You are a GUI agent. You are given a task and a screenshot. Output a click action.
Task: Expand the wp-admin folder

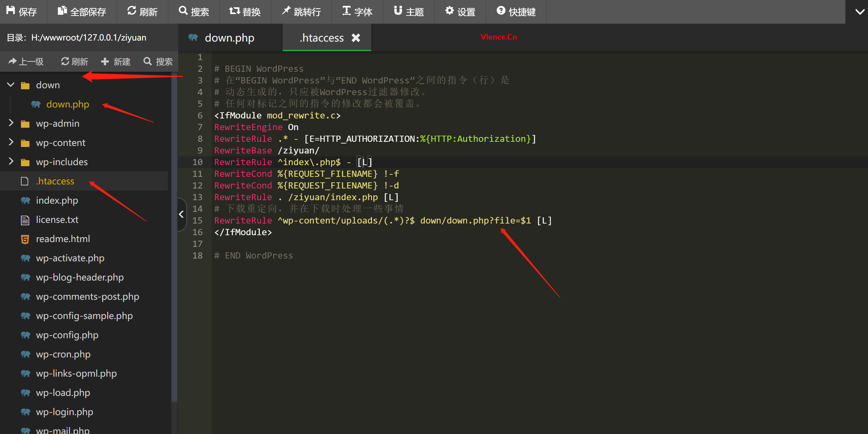pyautogui.click(x=11, y=123)
